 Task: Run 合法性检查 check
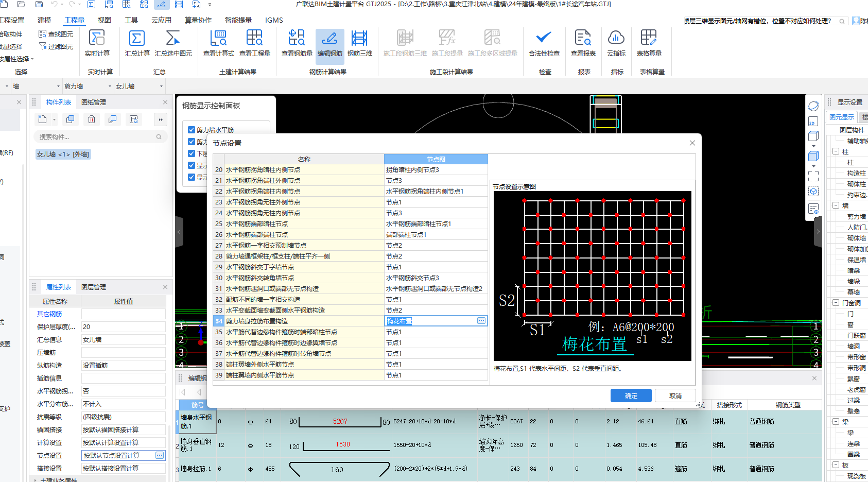(544, 43)
